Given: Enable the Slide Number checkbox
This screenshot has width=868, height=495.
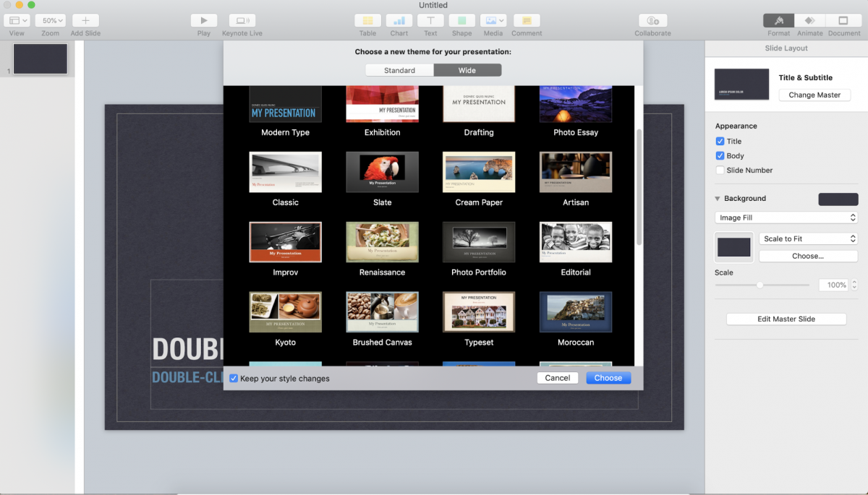Looking at the screenshot, I should [720, 171].
